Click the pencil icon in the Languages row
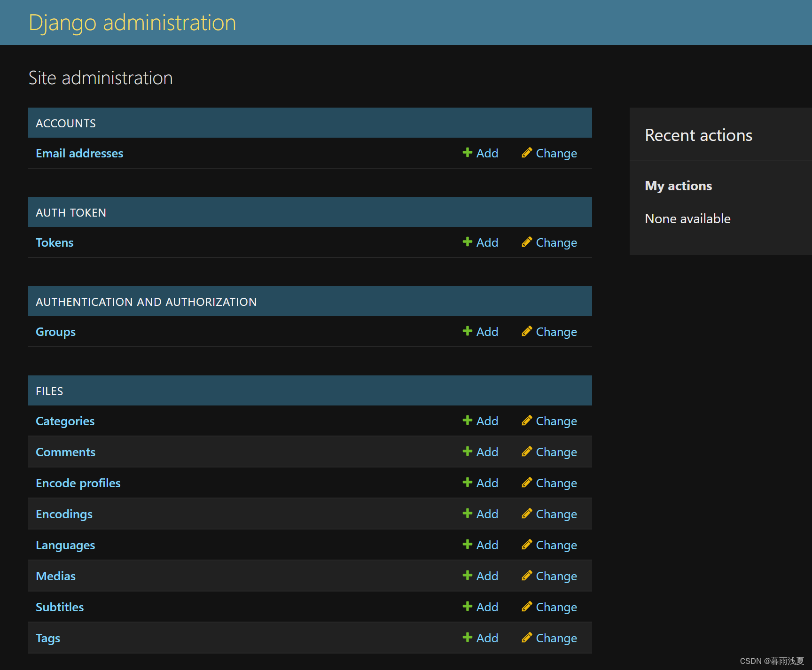812x670 pixels. (527, 545)
